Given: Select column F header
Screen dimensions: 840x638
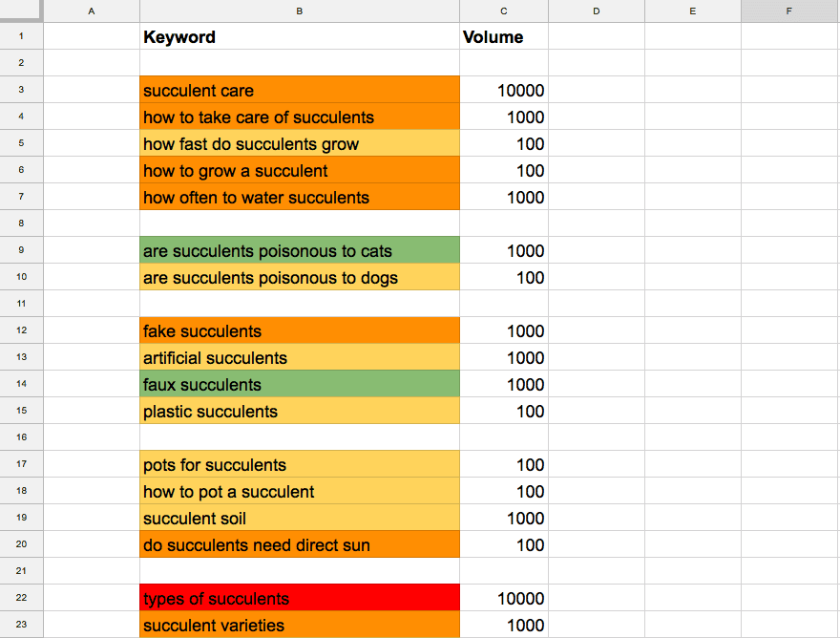Looking at the screenshot, I should click(x=788, y=11).
